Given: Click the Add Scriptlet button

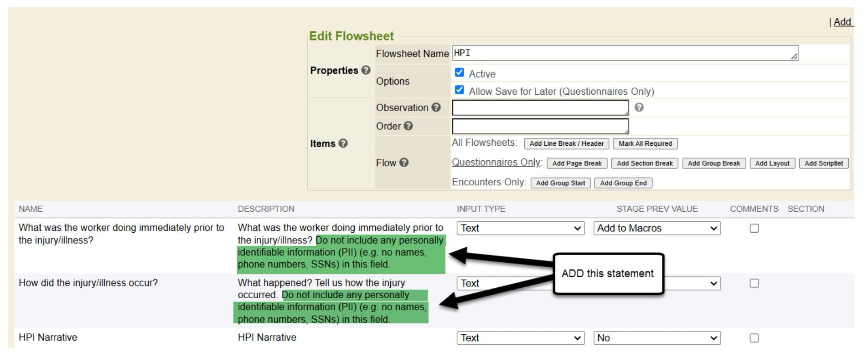Looking at the screenshot, I should [823, 163].
